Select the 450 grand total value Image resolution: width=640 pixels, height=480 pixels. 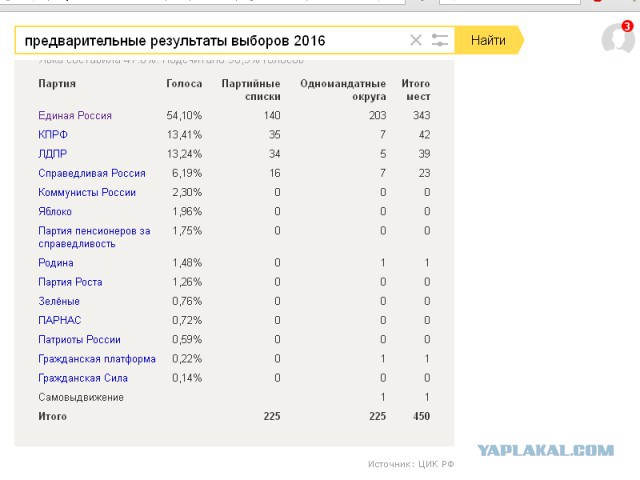421,416
